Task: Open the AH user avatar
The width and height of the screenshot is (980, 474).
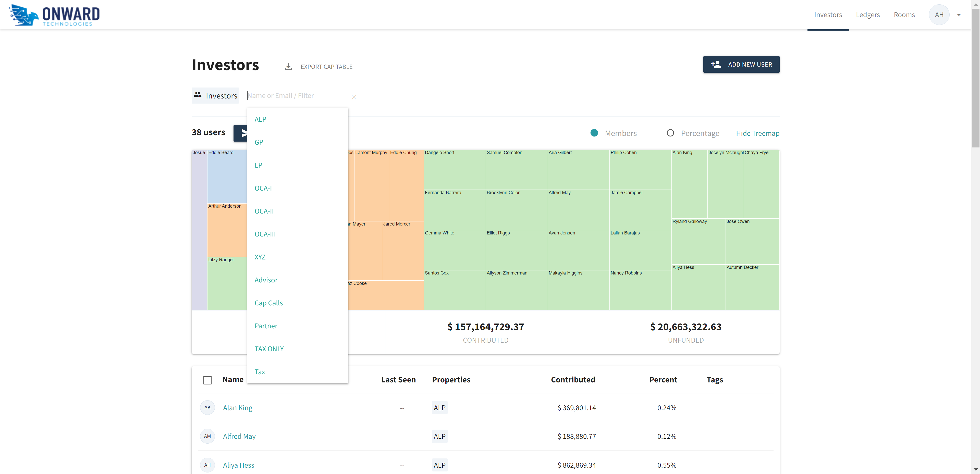Action: pos(939,15)
